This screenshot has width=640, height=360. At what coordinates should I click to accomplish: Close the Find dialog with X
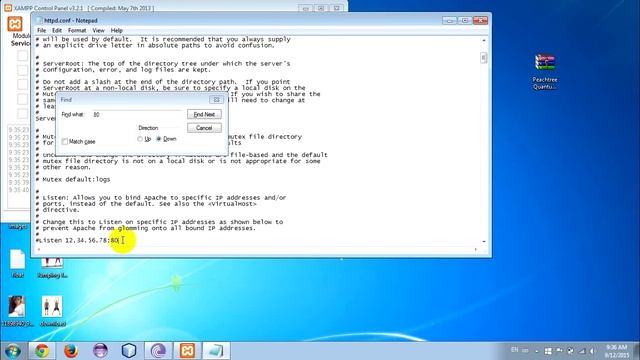(216, 100)
